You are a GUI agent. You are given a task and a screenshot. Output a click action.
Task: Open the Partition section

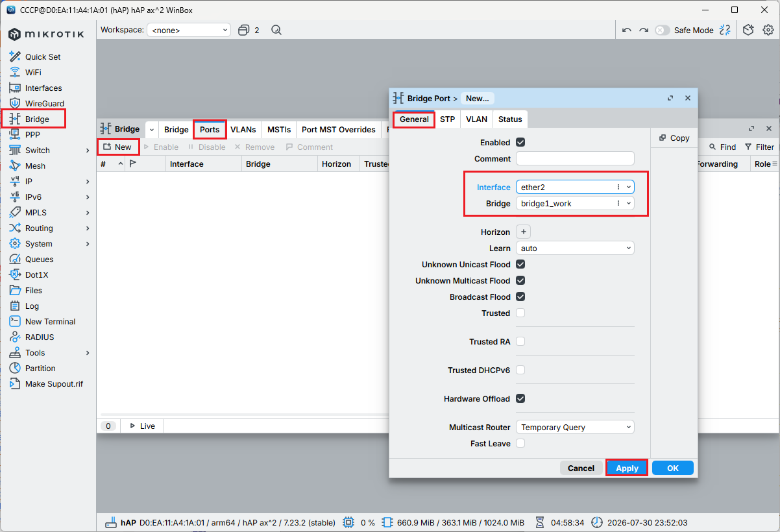point(40,368)
